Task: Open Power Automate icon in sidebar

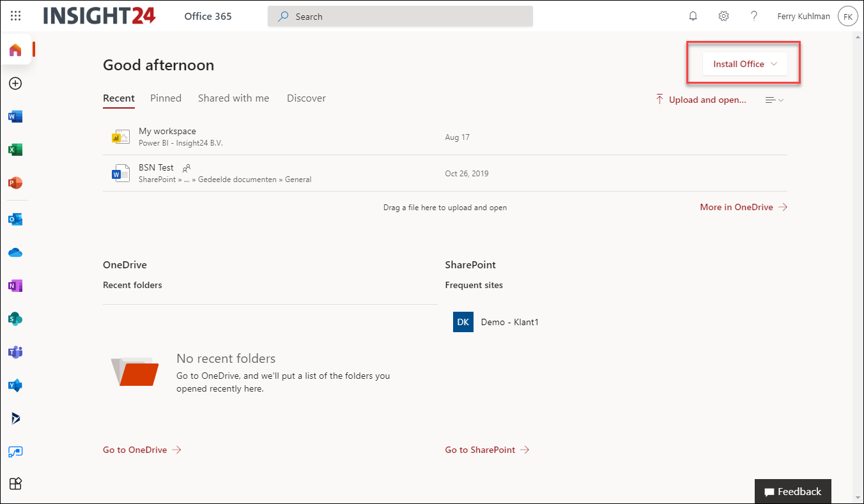Action: (15, 452)
